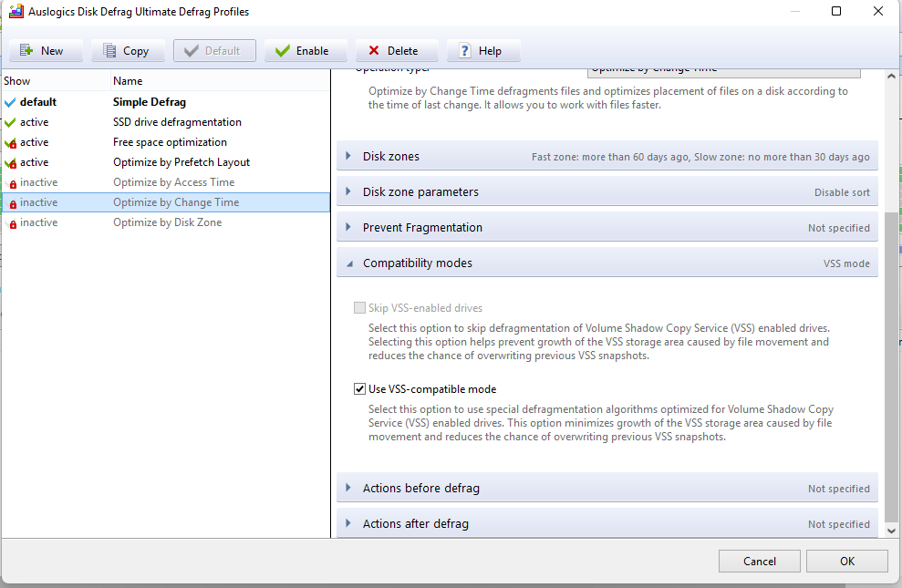
Task: Expand the Disk zones section
Action: tap(607, 156)
